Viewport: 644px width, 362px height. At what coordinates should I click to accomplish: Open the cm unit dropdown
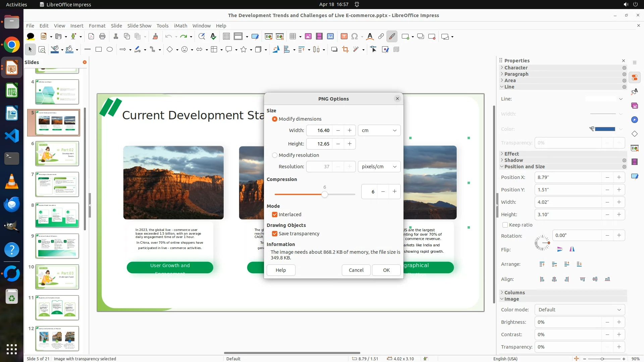(x=379, y=130)
